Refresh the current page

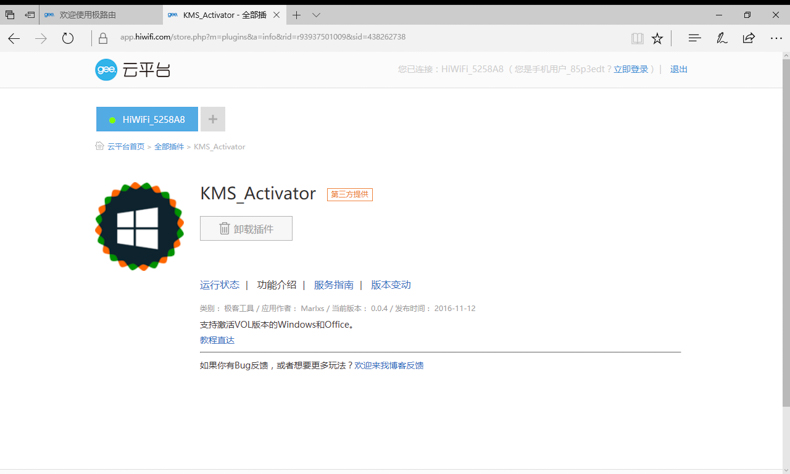pos(67,38)
